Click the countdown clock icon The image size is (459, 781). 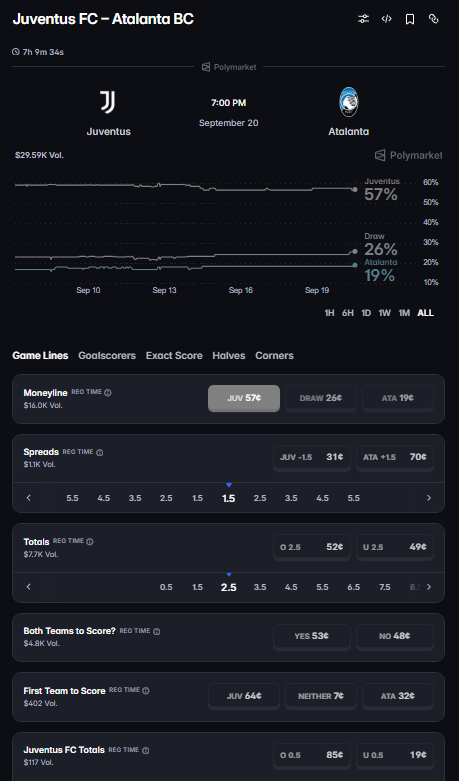point(16,51)
